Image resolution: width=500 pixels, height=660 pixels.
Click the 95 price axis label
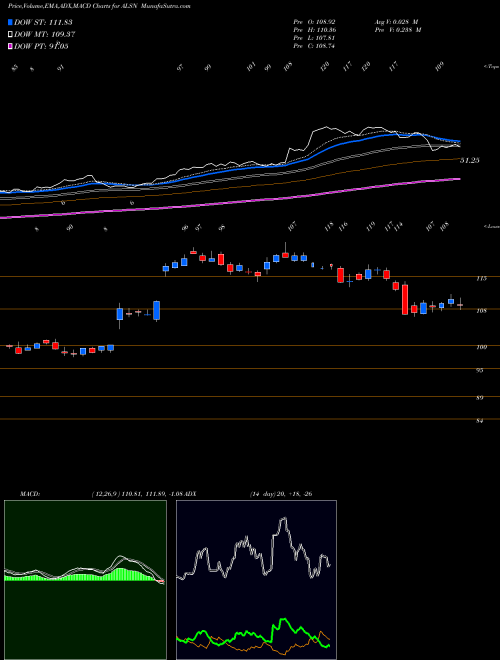click(x=480, y=370)
